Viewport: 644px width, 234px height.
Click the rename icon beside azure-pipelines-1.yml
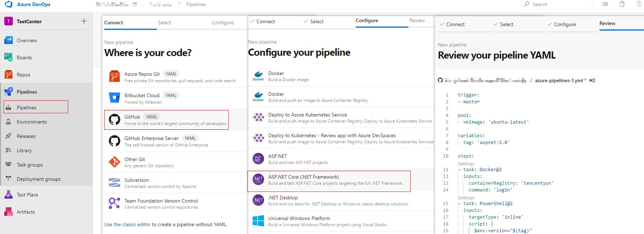592,80
